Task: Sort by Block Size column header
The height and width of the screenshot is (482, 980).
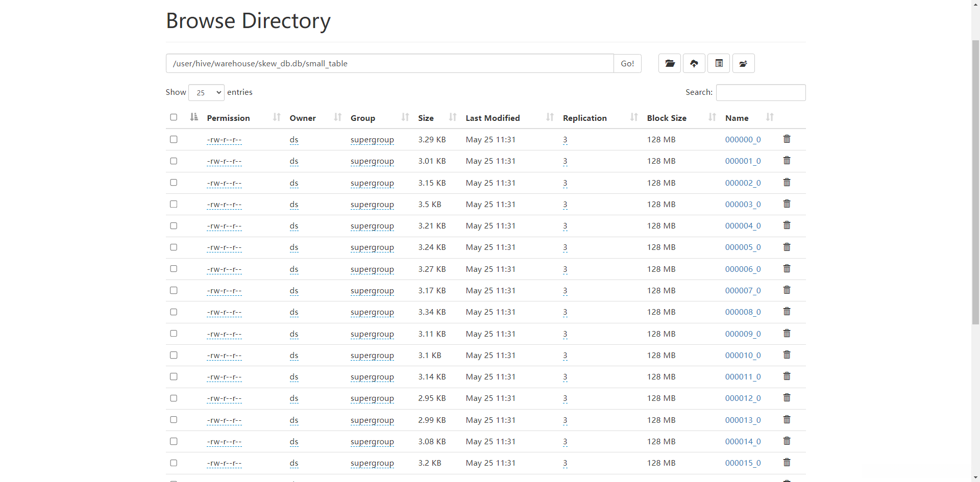Action: click(667, 118)
